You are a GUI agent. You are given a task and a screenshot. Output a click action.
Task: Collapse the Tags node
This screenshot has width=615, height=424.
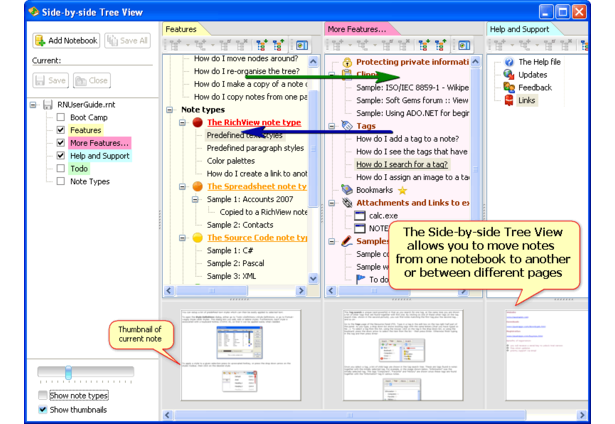tap(332, 126)
